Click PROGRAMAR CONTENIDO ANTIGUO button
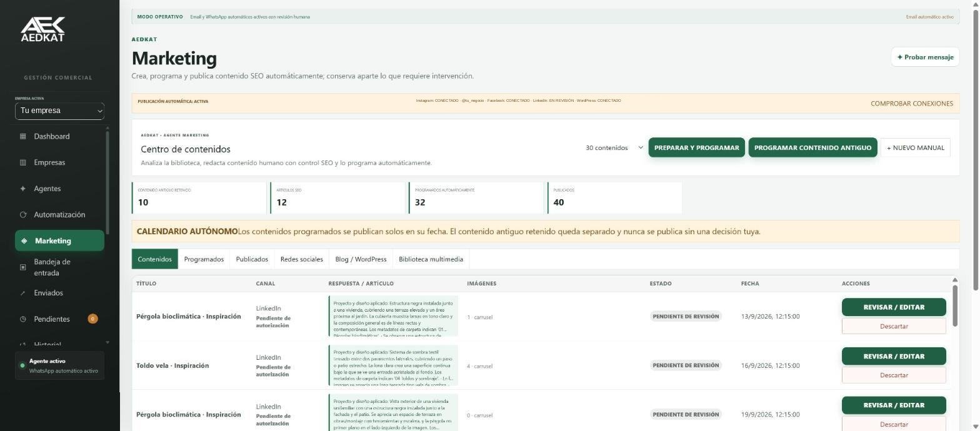Viewport: 980px width, 431px height. [x=812, y=148]
